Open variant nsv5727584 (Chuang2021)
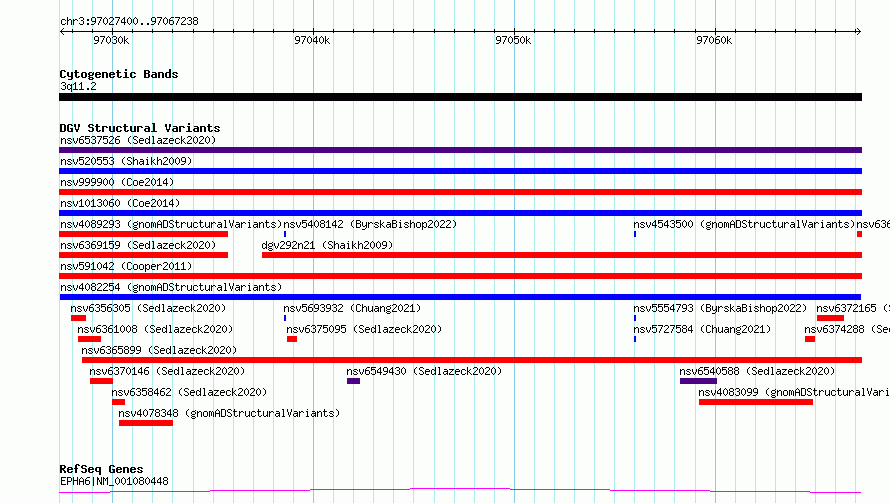The image size is (890, 503). pos(702,329)
